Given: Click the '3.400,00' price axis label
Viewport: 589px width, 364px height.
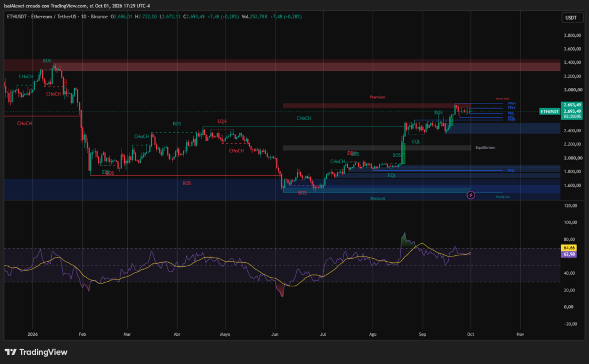Looking at the screenshot, I should pos(572,62).
